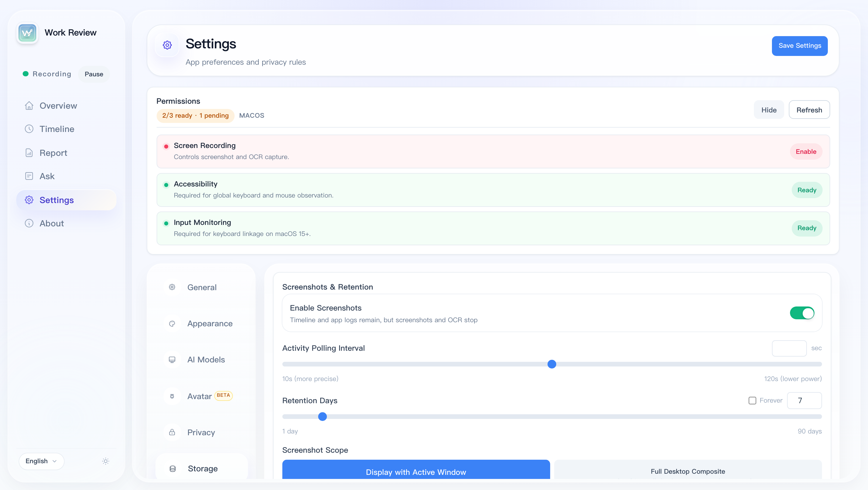Click the green Accessibility status dot
Image resolution: width=868 pixels, height=490 pixels.
(166, 185)
